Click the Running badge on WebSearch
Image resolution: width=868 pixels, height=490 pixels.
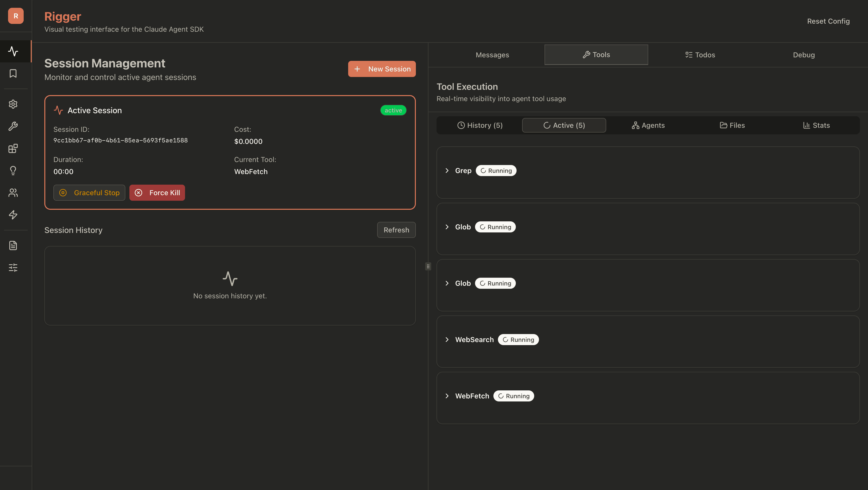pos(518,340)
